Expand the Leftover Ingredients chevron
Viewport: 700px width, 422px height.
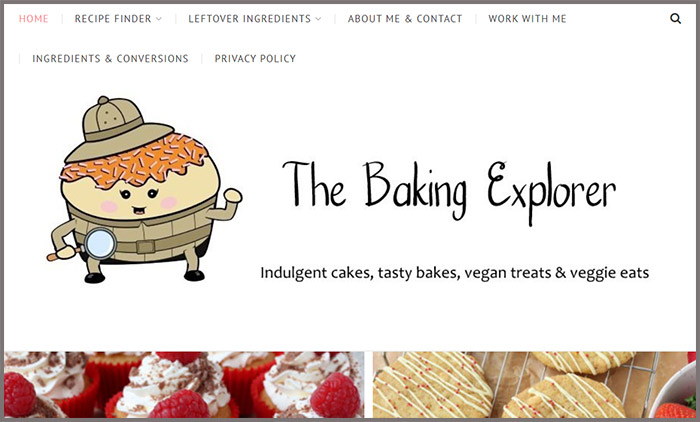point(318,19)
